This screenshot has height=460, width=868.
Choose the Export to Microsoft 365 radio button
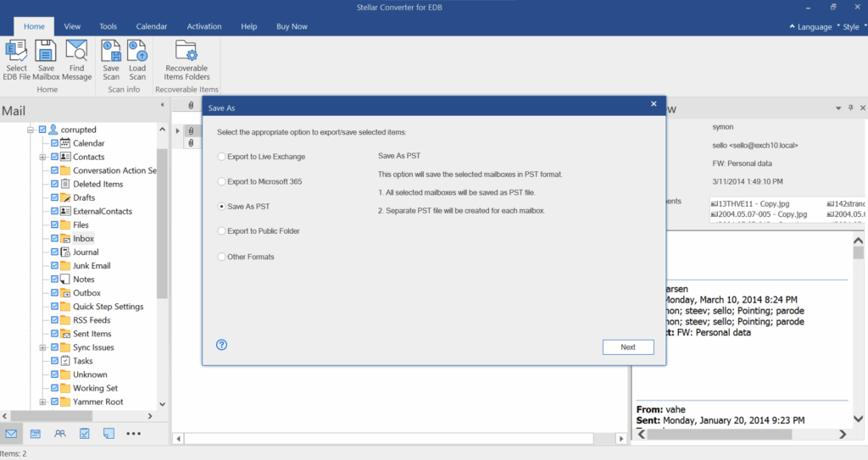pyautogui.click(x=221, y=181)
